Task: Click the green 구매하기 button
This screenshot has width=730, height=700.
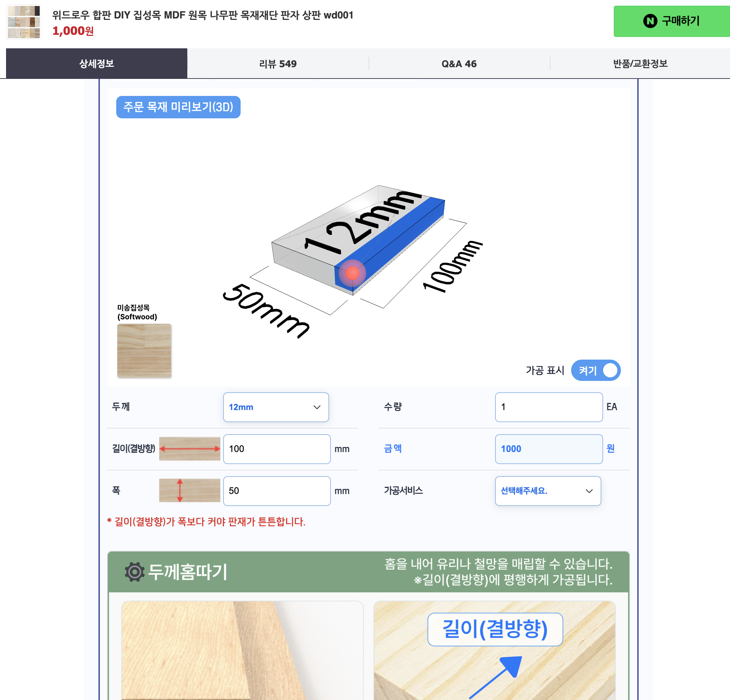Action: (671, 21)
